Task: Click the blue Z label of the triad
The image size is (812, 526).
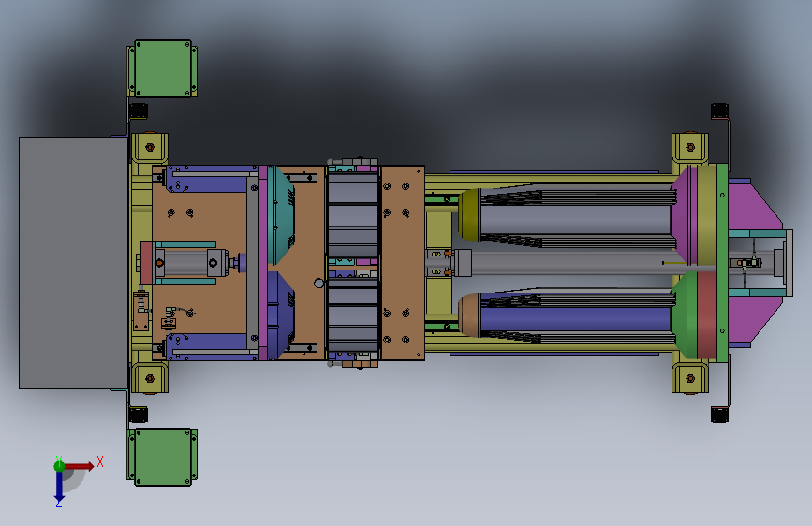Action: pos(58,504)
